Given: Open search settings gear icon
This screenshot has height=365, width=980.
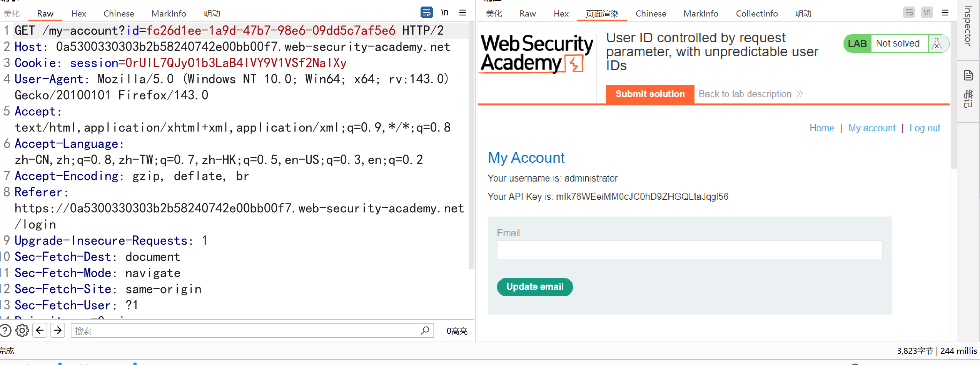Looking at the screenshot, I should (22, 330).
